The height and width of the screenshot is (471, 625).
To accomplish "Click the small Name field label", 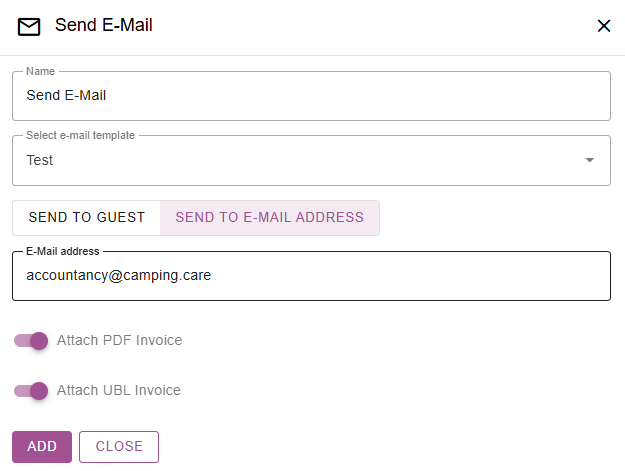I will click(x=40, y=72).
